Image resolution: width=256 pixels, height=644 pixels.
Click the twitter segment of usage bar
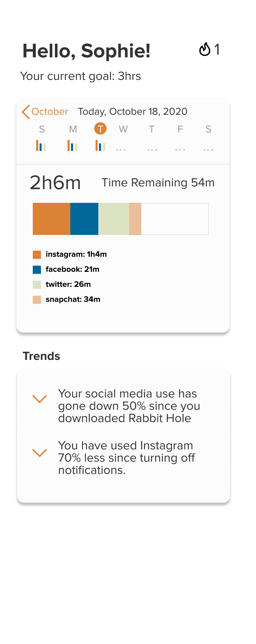114,219
